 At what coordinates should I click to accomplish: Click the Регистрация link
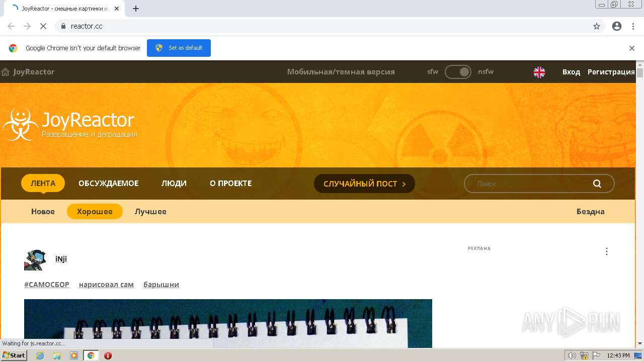click(x=611, y=72)
